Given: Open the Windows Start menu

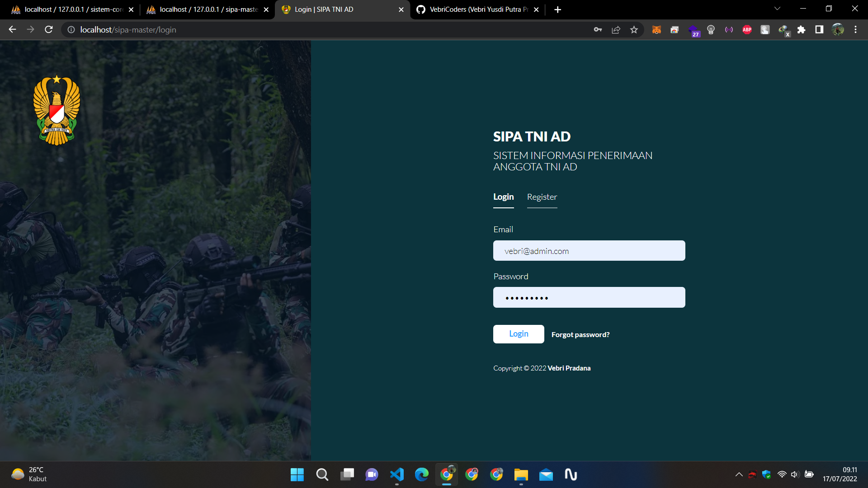Looking at the screenshot, I should 297,474.
